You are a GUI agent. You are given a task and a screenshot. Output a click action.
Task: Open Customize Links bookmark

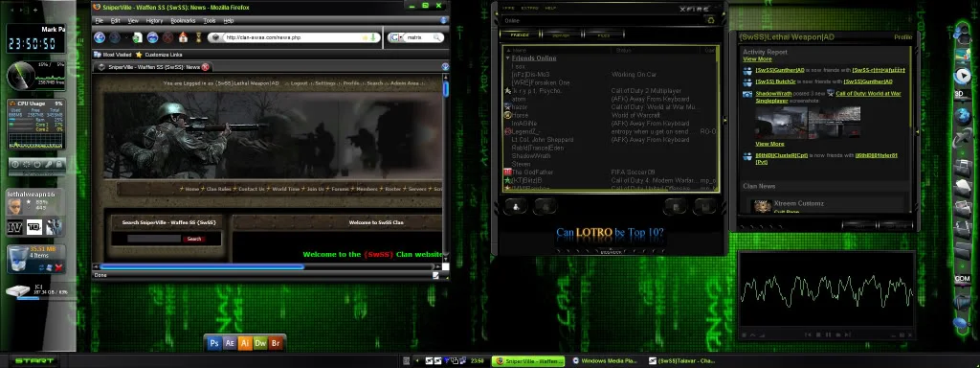point(159,55)
